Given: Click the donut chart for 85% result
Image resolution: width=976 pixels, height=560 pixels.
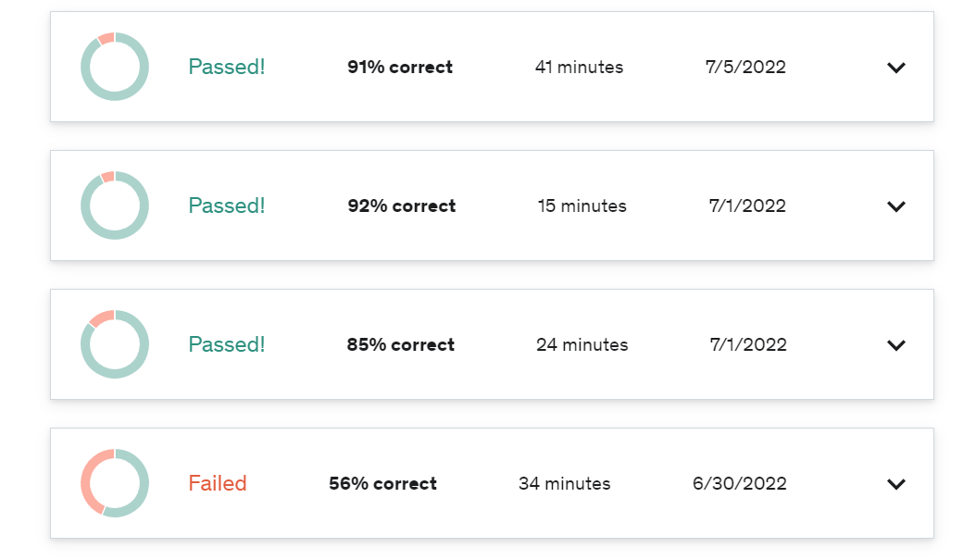Looking at the screenshot, I should [115, 344].
